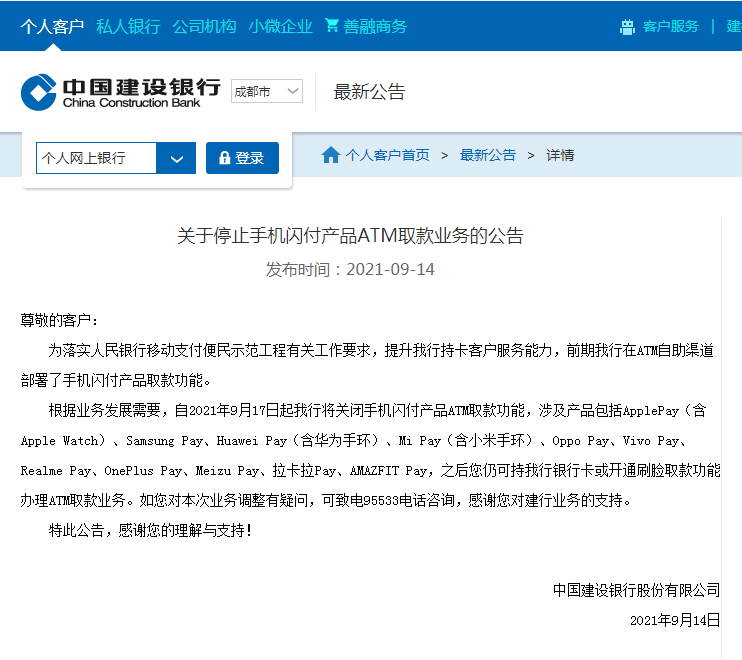Image resolution: width=742 pixels, height=660 pixels.
Task: Click the shopping cart icon beside 善融商务
Action: (332, 26)
